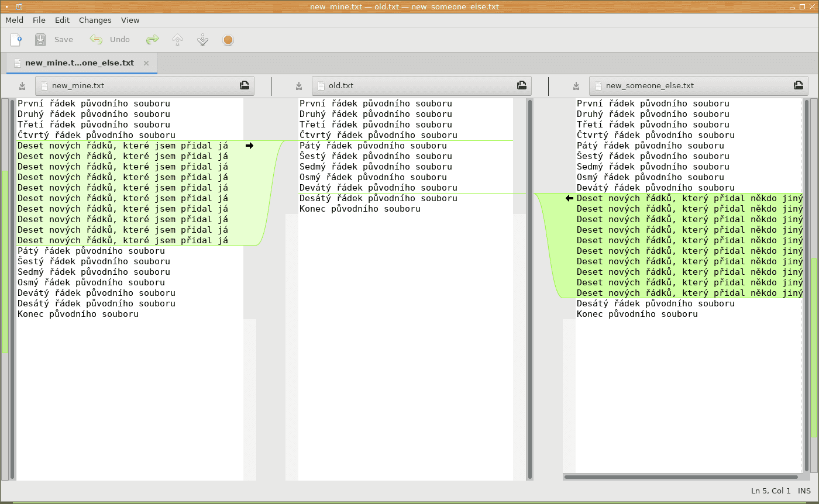Save the old.txt pane using its icon
The image size is (819, 504).
299,86
